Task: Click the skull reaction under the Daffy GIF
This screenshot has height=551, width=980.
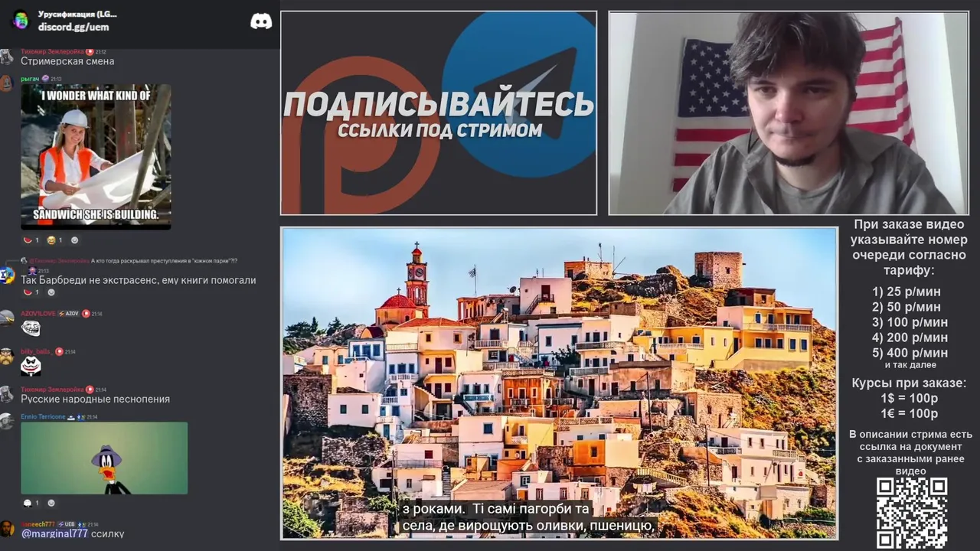Action: 31,503
